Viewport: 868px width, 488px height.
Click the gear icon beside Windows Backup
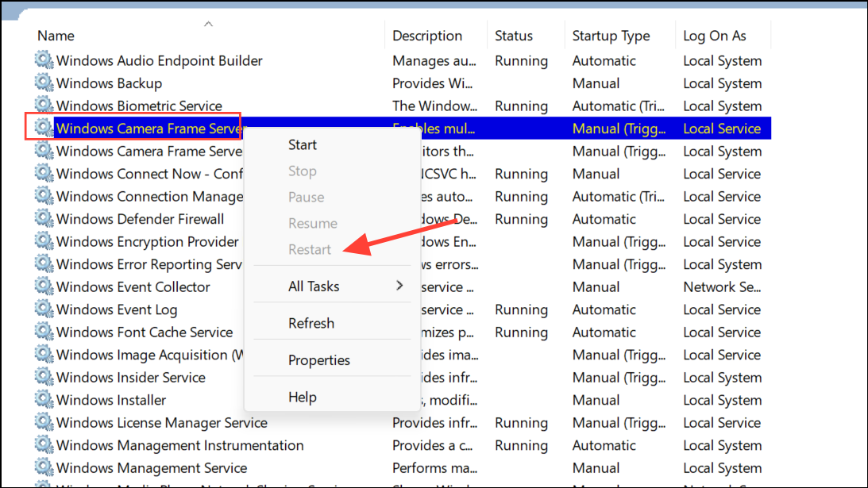(x=44, y=83)
